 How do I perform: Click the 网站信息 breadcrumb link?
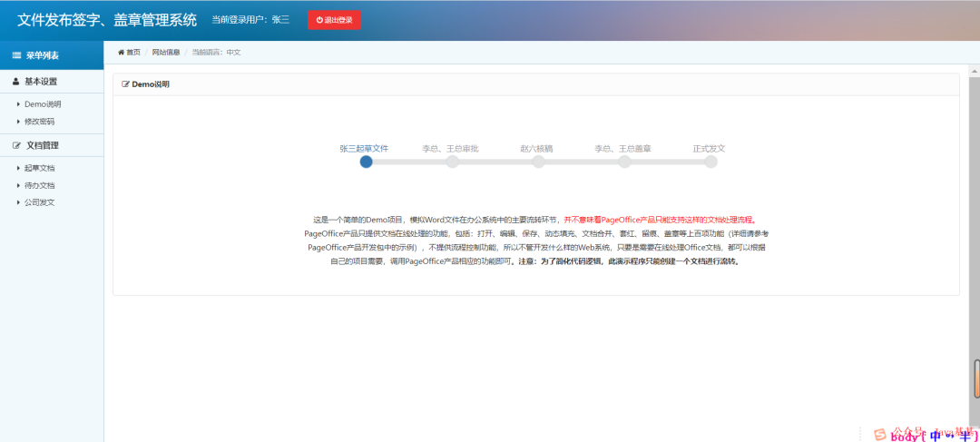click(x=166, y=53)
